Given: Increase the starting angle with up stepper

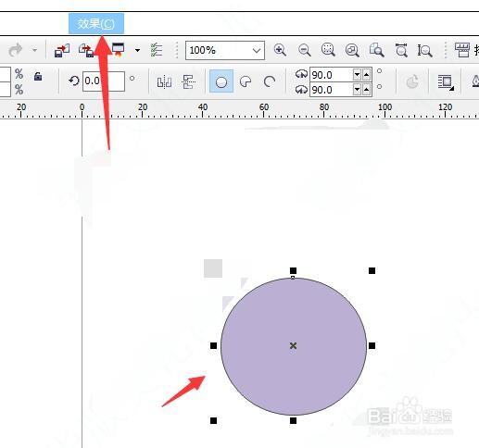Looking at the screenshot, I should pyautogui.click(x=366, y=75).
